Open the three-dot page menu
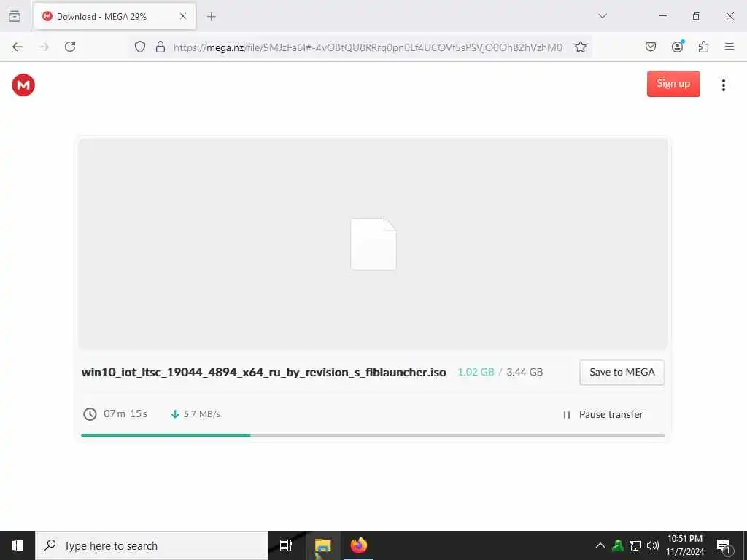 [723, 85]
